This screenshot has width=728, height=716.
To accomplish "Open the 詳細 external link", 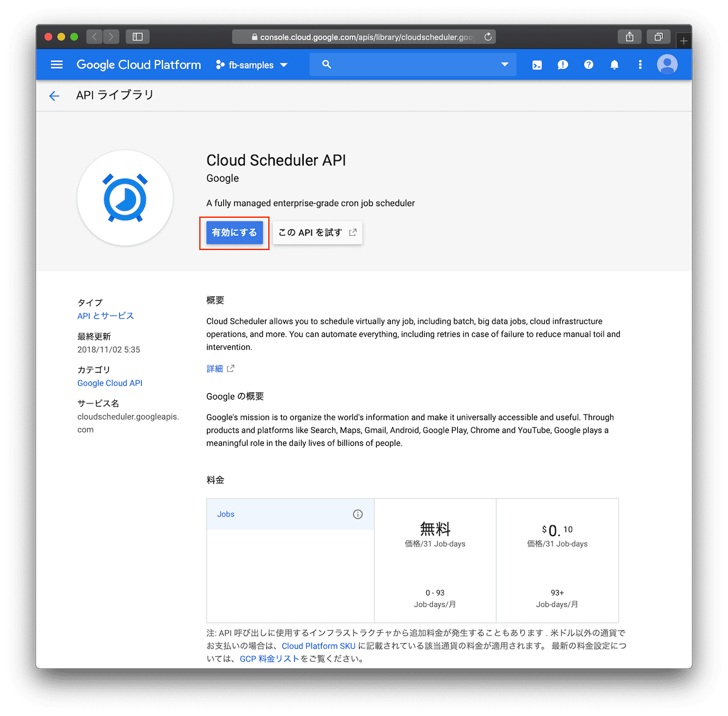I will tap(215, 368).
